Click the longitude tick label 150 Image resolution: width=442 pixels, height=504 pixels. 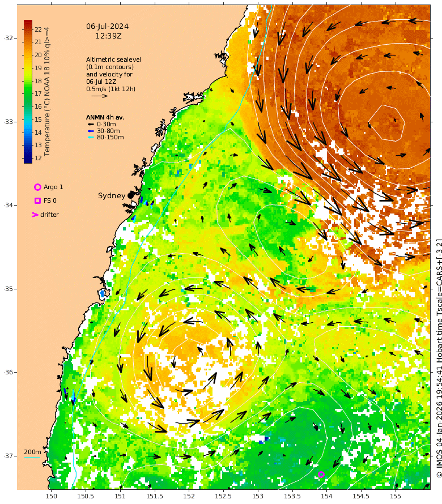51,496
